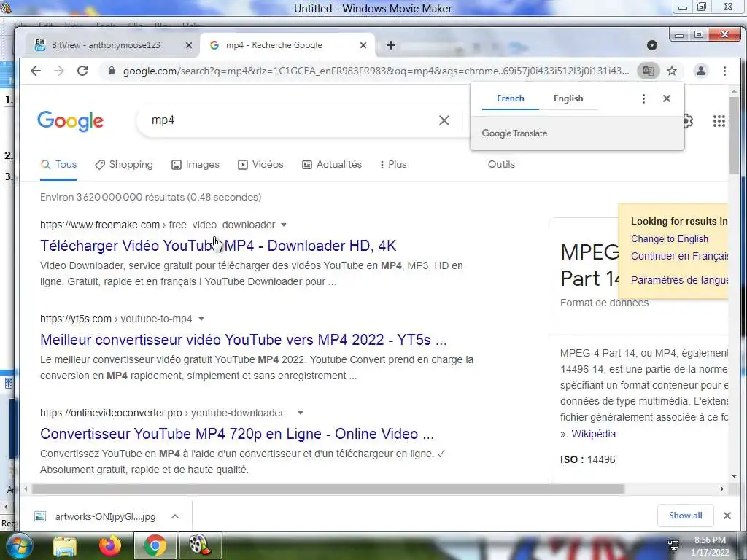Switch to Shopping results
Viewport: 747px width, 560px height.
pyautogui.click(x=124, y=164)
